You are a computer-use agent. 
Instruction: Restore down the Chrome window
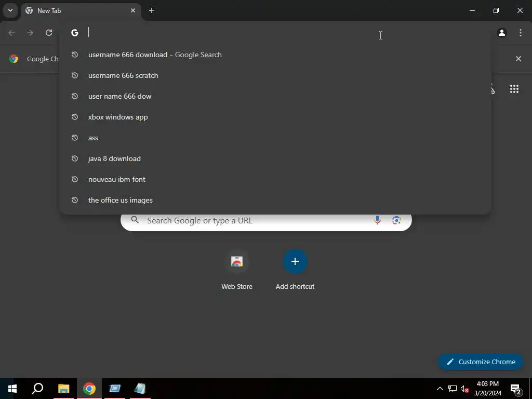pyautogui.click(x=496, y=10)
